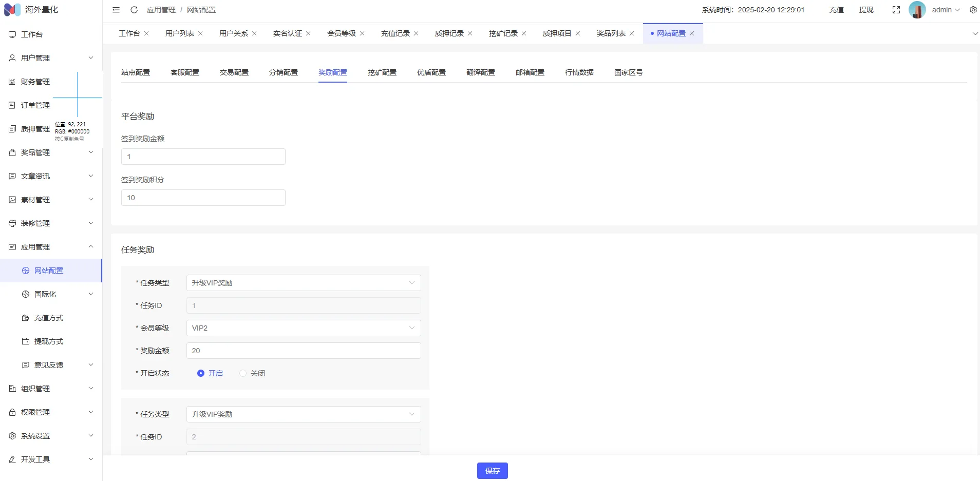Toggle fullscreen mode icon
This screenshot has height=481, width=980.
click(896, 10)
